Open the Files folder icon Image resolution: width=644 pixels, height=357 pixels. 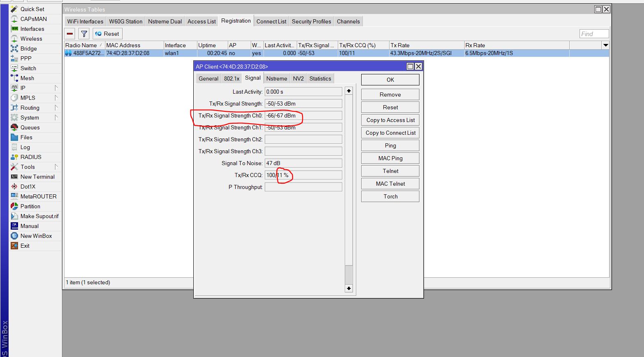(14, 137)
